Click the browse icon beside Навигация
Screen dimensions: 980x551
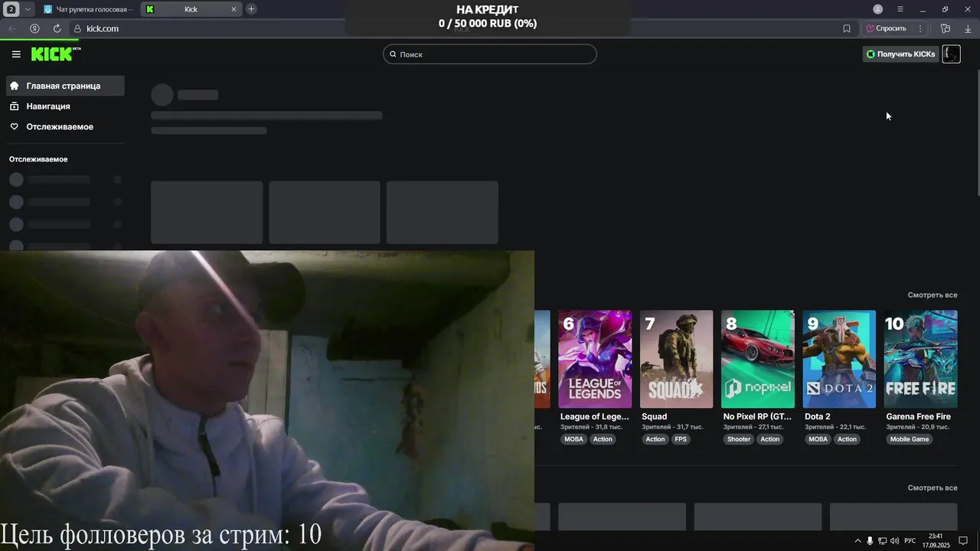coord(15,106)
